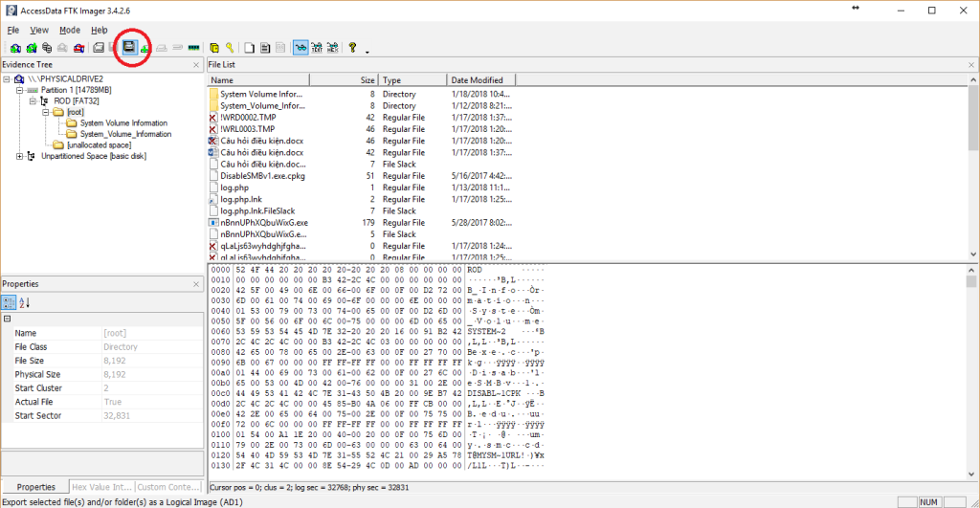Click the Create Disk Image icon
This screenshot has height=508, width=980.
99,48
